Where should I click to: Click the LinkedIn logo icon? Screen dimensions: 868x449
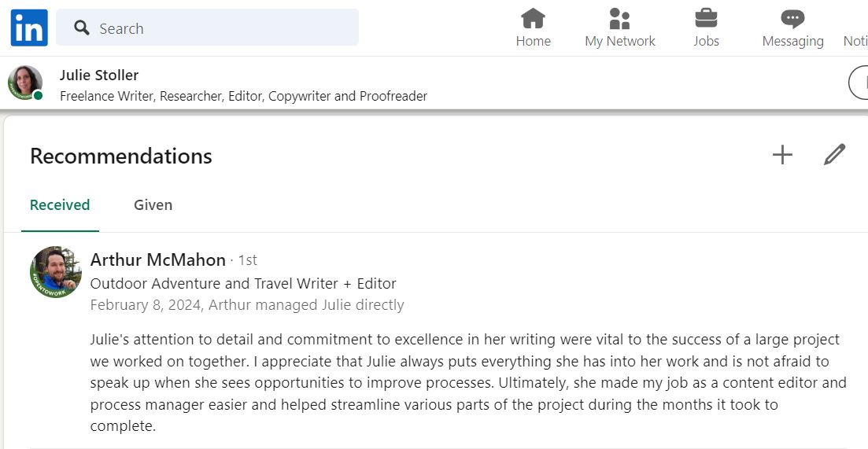[x=29, y=28]
